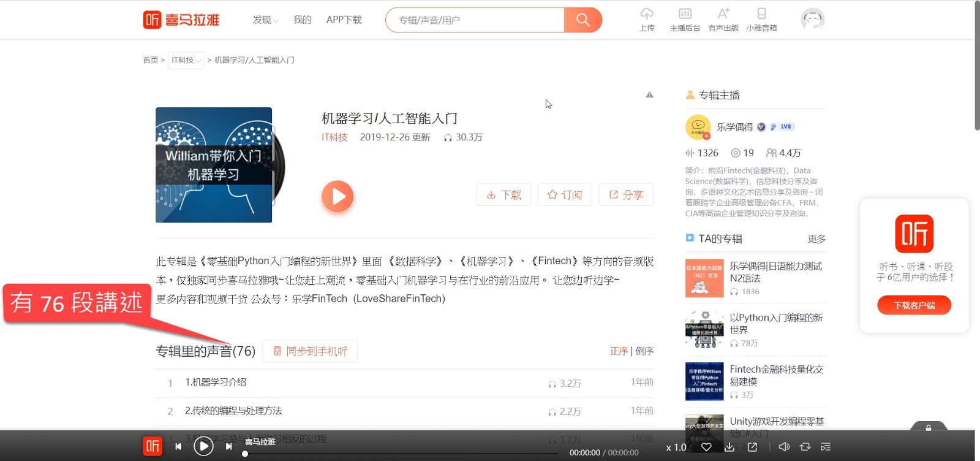Open 小雅音箱 speaker icon
This screenshot has height=461, width=980.
(761, 20)
